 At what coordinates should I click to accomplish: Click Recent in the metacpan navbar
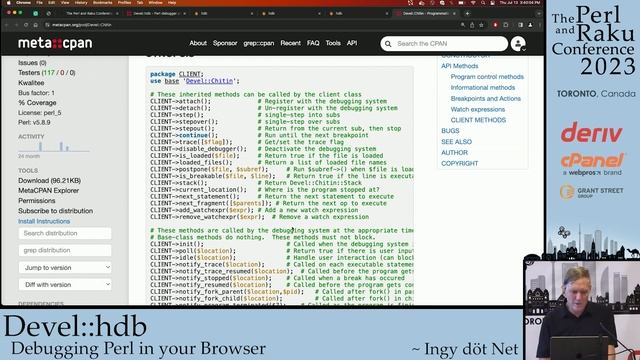[291, 43]
